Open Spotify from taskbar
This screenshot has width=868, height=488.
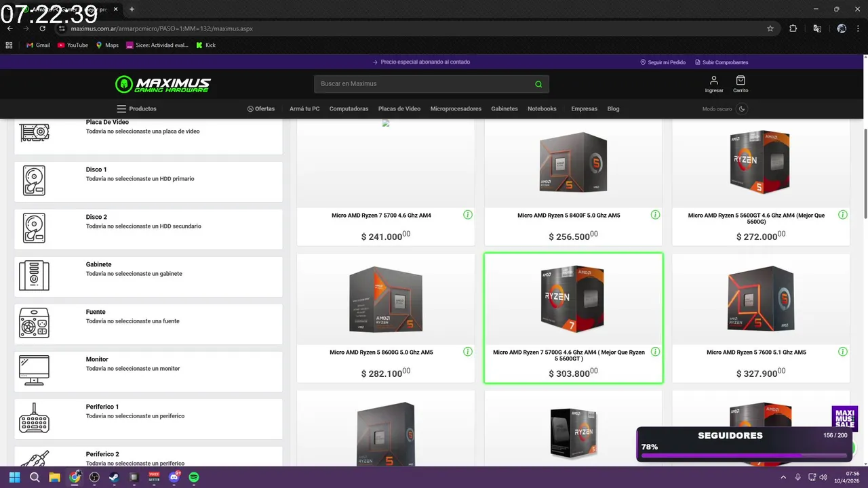194,477
